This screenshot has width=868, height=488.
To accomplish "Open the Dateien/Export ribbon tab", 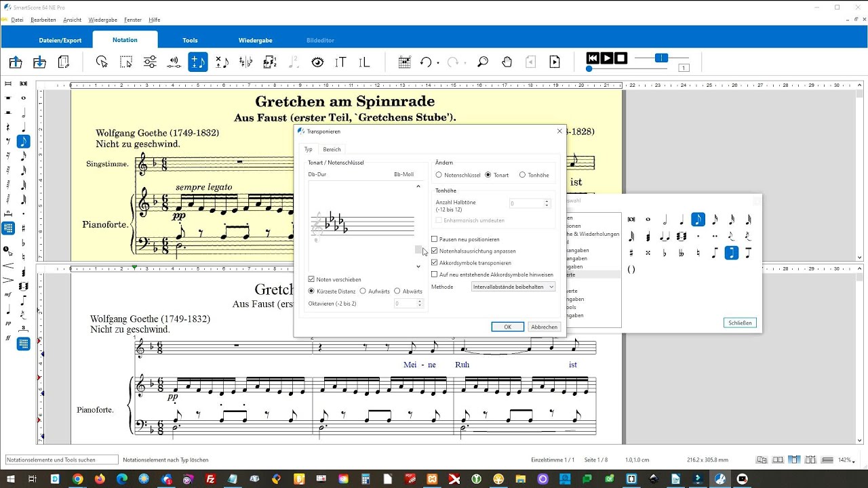I will [x=60, y=40].
